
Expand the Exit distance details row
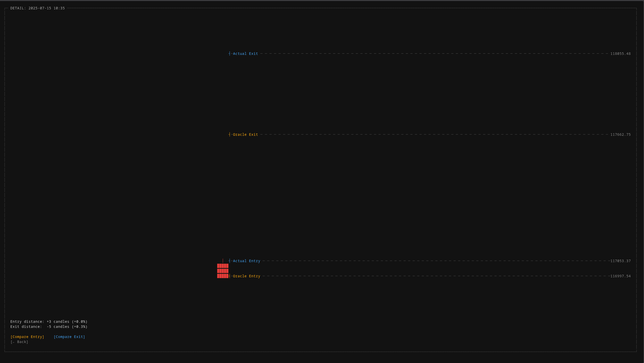[x=48, y=327]
